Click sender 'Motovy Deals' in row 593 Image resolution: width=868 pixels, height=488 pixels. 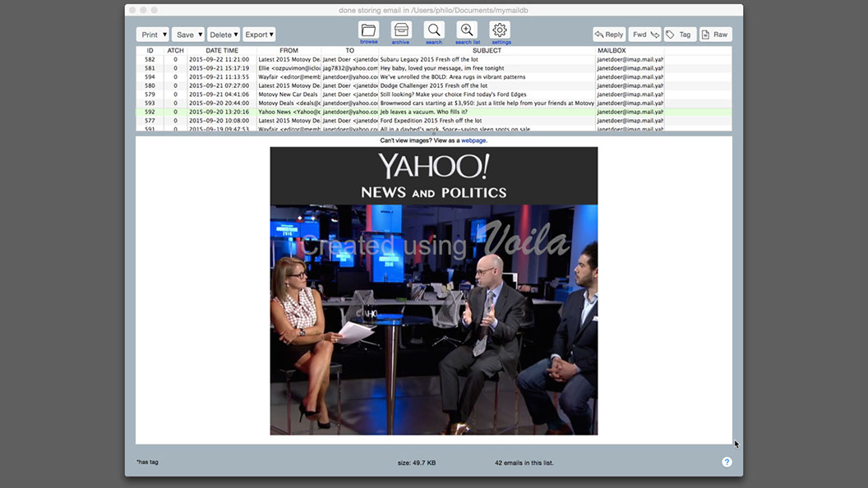click(289, 103)
